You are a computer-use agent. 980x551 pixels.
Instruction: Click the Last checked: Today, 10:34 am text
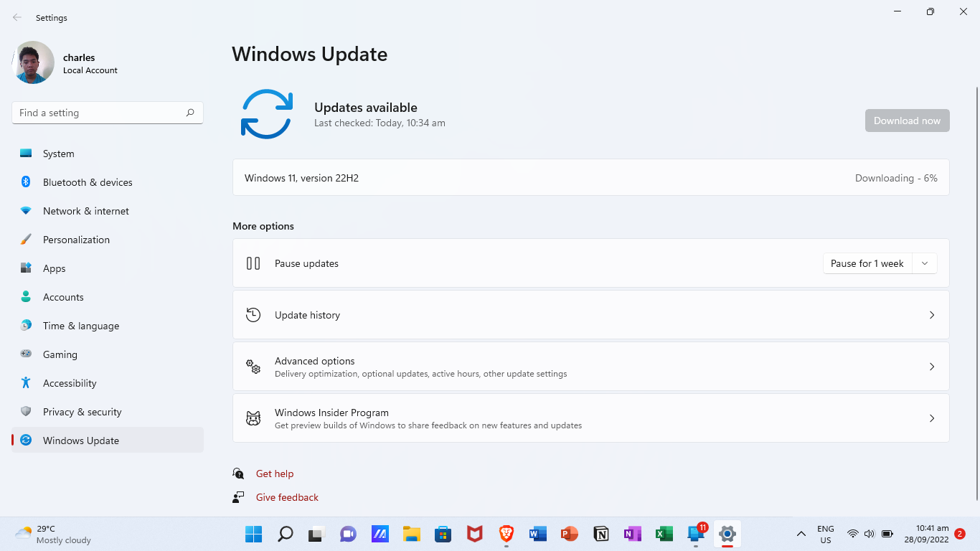380,123
